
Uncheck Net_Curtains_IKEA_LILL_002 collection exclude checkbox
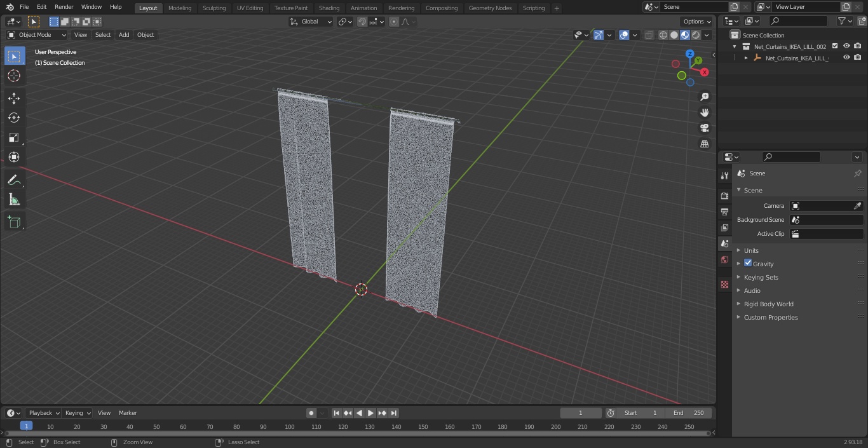pyautogui.click(x=835, y=46)
